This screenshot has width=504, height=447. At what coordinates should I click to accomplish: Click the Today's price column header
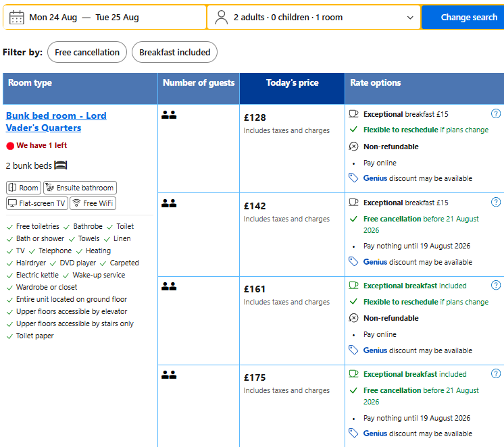point(292,88)
